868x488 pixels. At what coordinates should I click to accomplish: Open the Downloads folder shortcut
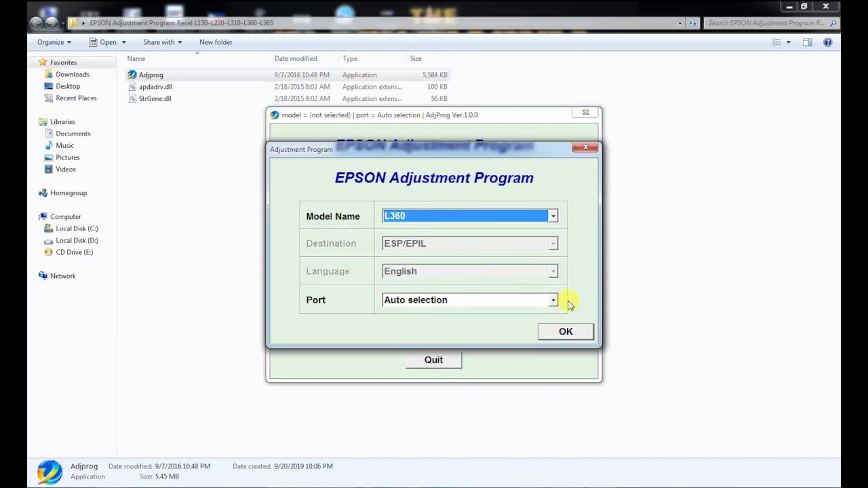[72, 75]
